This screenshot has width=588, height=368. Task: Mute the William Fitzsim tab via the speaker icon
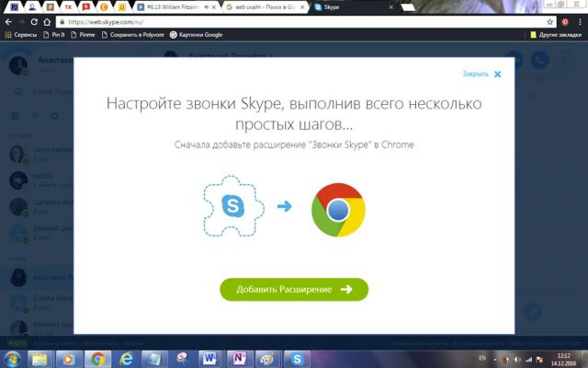pyautogui.click(x=206, y=7)
